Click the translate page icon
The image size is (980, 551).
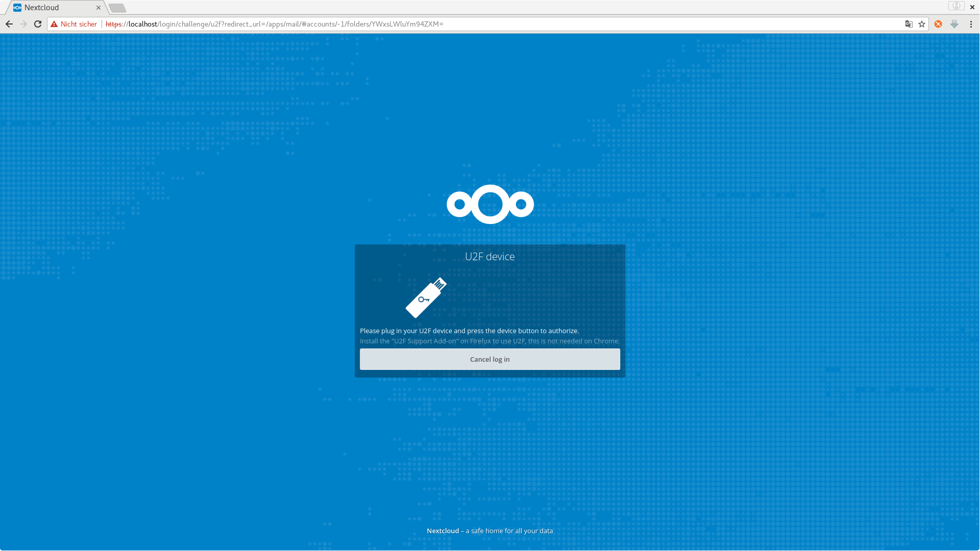tap(909, 24)
